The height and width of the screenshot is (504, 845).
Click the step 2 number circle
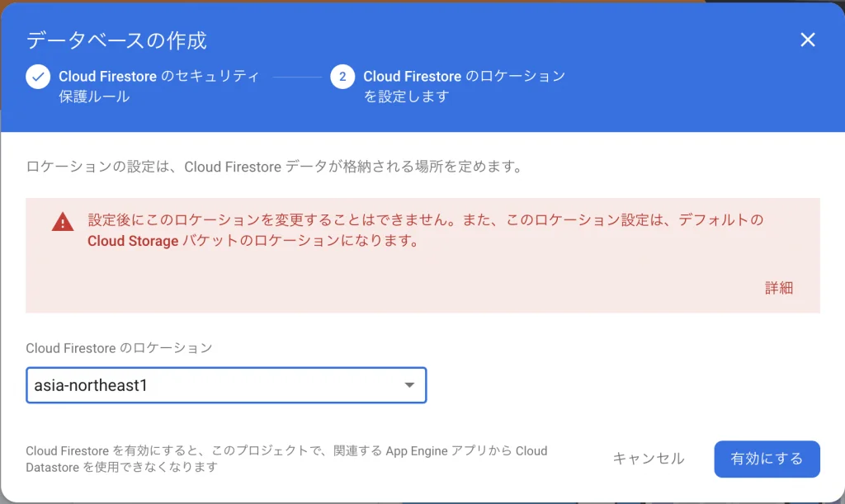(342, 77)
